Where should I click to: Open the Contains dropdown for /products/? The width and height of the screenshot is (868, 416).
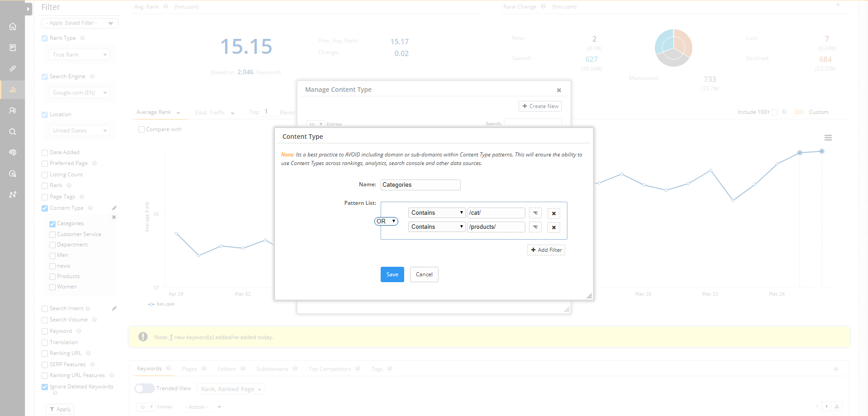click(437, 227)
